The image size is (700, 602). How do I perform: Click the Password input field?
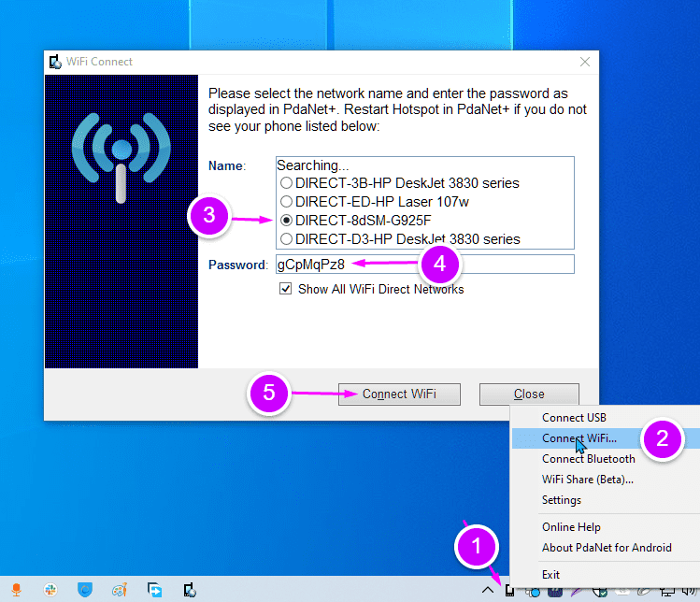coord(425,265)
